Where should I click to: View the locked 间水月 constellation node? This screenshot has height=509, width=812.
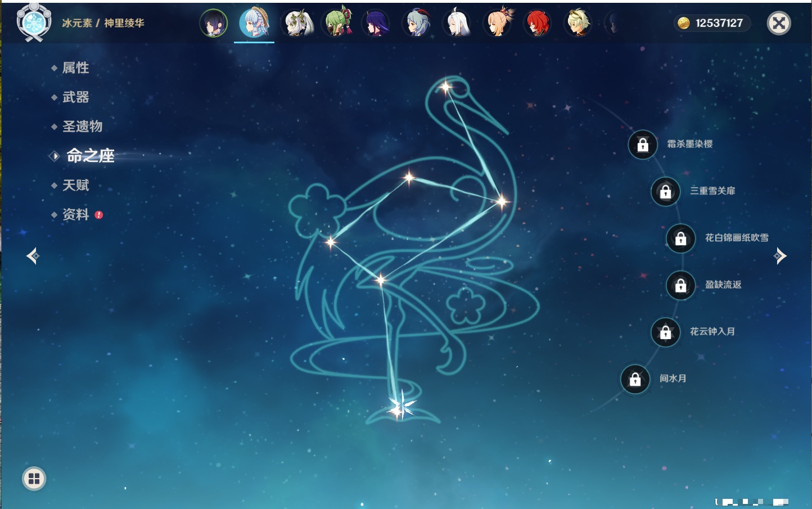[635, 380]
